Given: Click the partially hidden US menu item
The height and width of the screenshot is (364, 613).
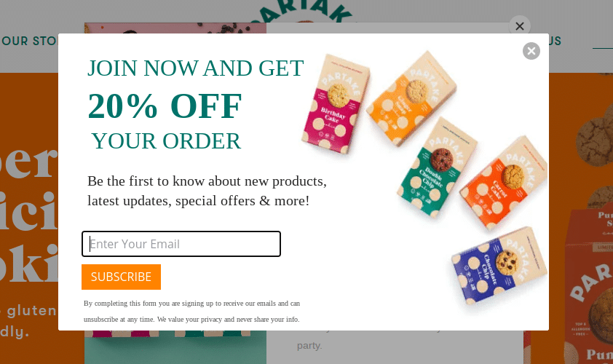Looking at the screenshot, I should coord(555,41).
